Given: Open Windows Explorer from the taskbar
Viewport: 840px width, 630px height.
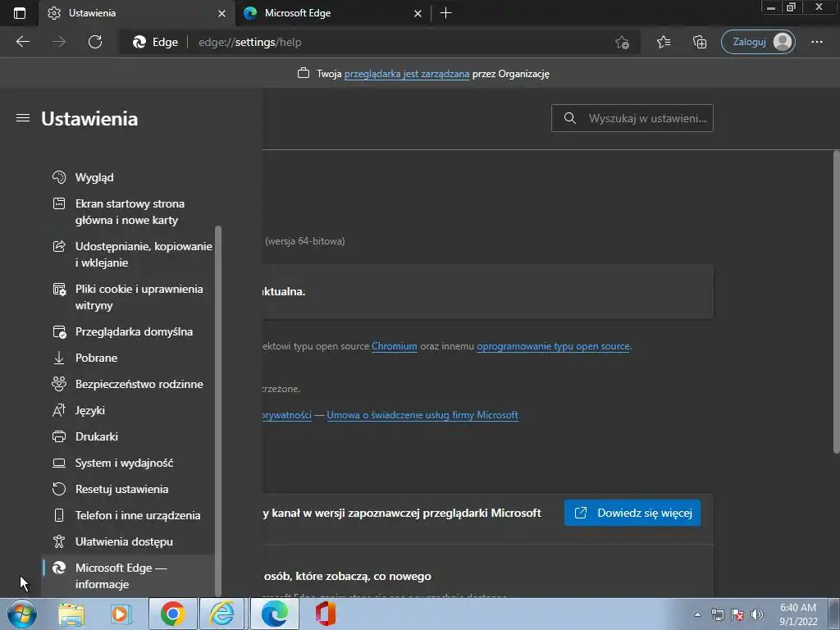Looking at the screenshot, I should [71, 614].
